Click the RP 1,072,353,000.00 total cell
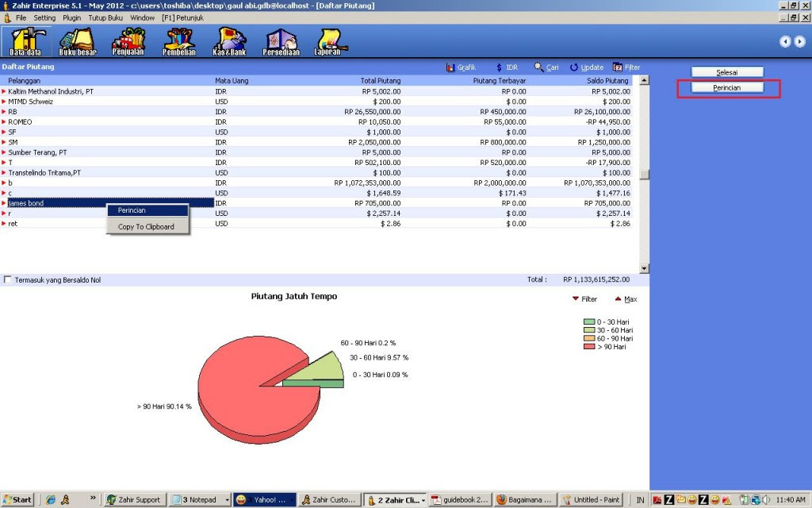The image size is (812, 508). [x=367, y=183]
